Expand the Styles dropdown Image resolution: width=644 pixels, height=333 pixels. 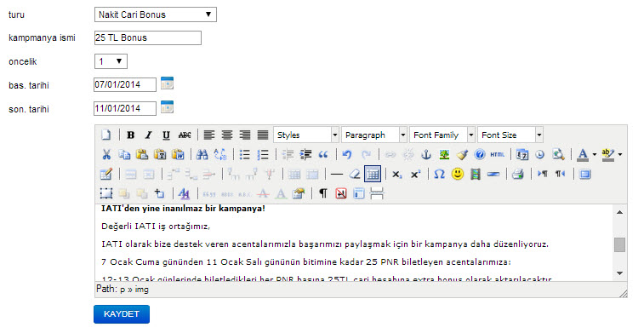pos(306,135)
